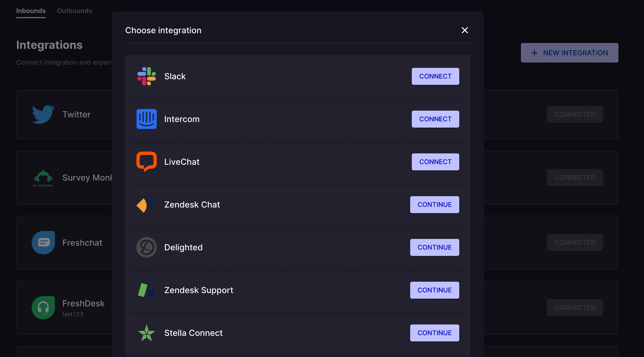This screenshot has width=644, height=357.
Task: Continue with Delighted integration
Action: [434, 247]
